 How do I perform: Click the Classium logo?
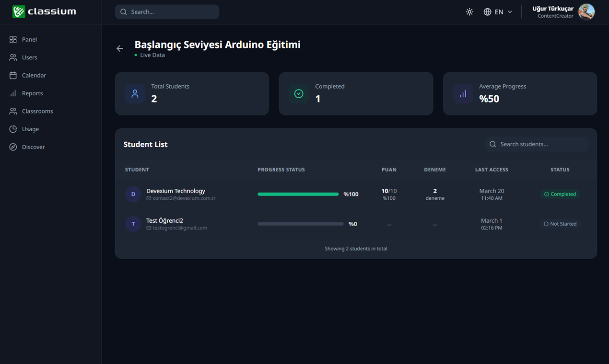pyautogui.click(x=44, y=11)
